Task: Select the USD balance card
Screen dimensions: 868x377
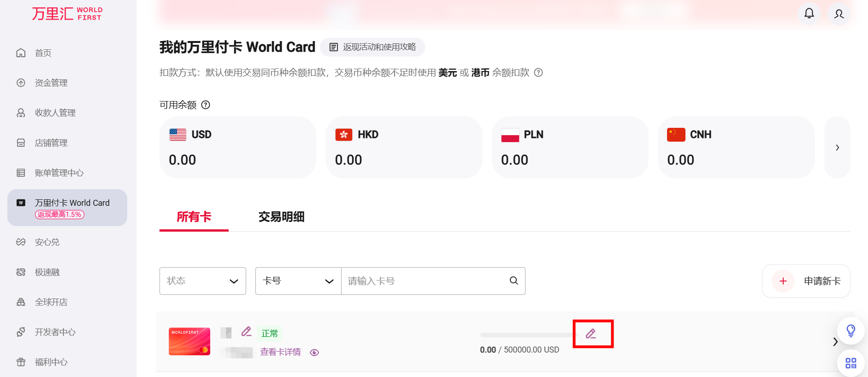Action: click(238, 148)
